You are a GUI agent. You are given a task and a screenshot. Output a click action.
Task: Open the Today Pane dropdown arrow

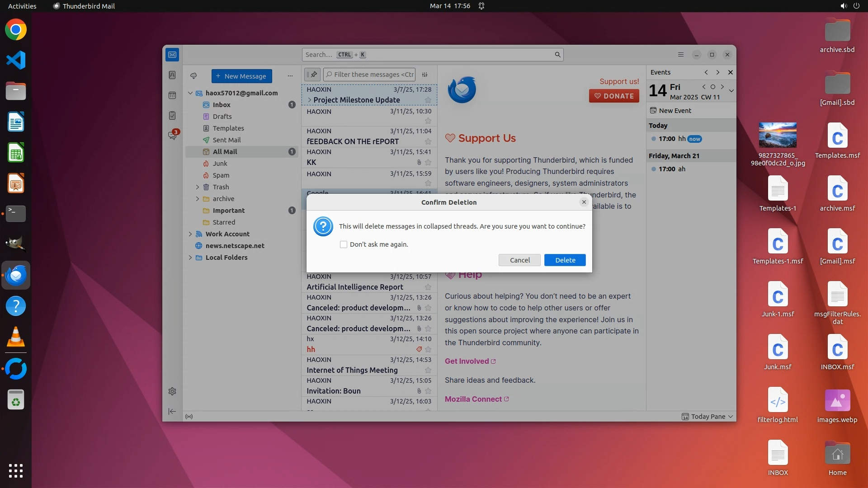click(731, 417)
